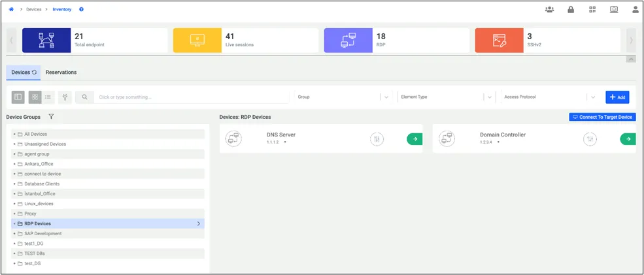
Task: Click the Domain Controller device icon
Action: coord(447,138)
